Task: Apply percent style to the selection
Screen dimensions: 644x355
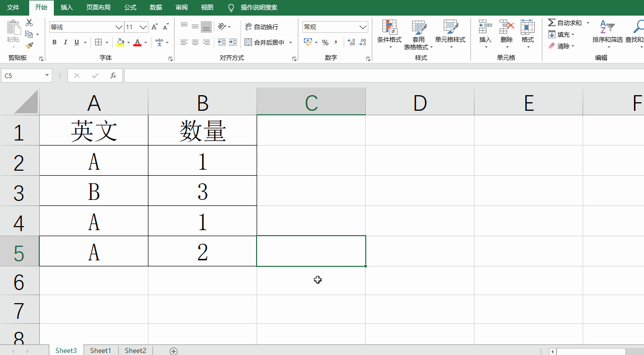Action: point(326,42)
